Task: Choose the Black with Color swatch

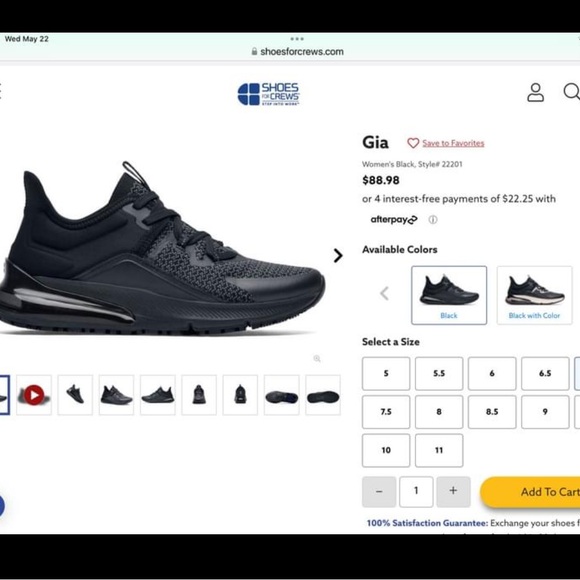Action: coord(534,295)
